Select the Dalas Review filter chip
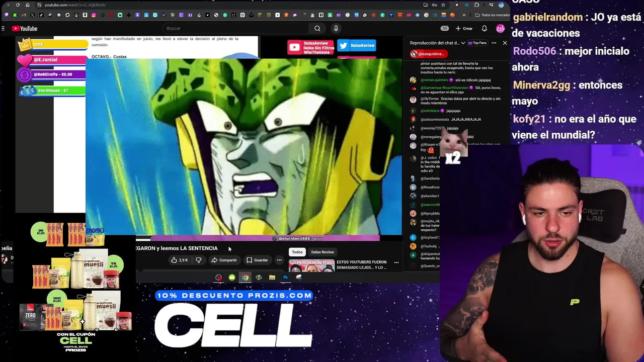This screenshot has height=362, width=644. pos(323,252)
